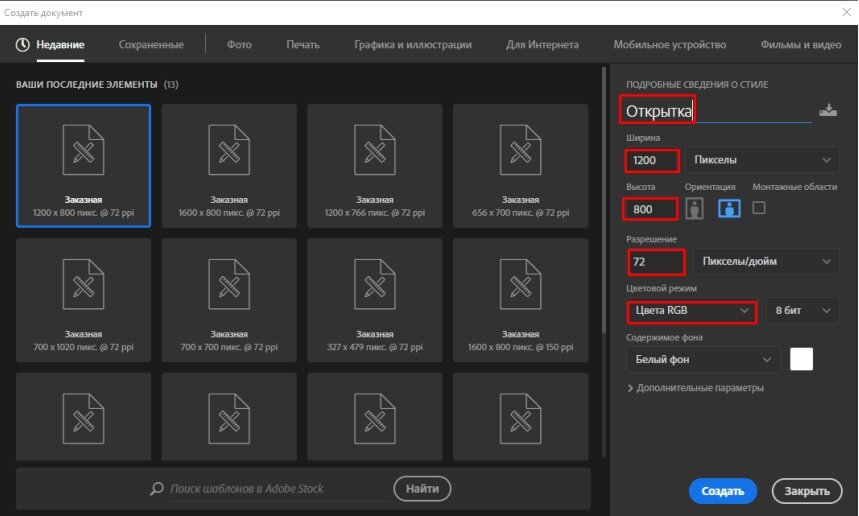The height and width of the screenshot is (516, 859).
Task: Open the 8 бит bit depth dropdown
Action: click(802, 311)
